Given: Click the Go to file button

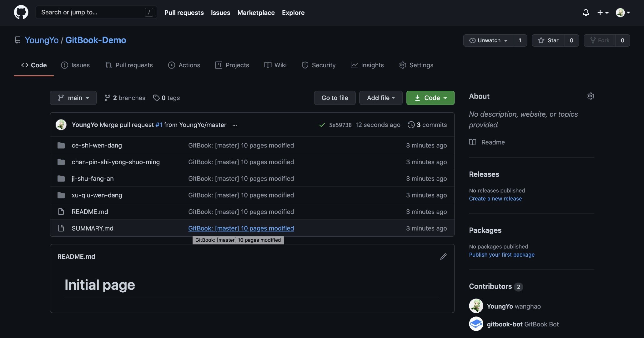Looking at the screenshot, I should pyautogui.click(x=335, y=98).
